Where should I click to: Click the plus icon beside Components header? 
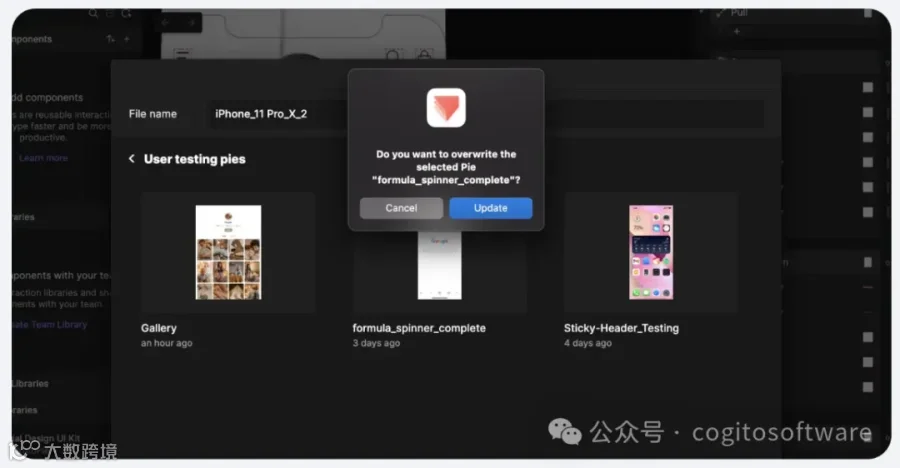pyautogui.click(x=126, y=39)
